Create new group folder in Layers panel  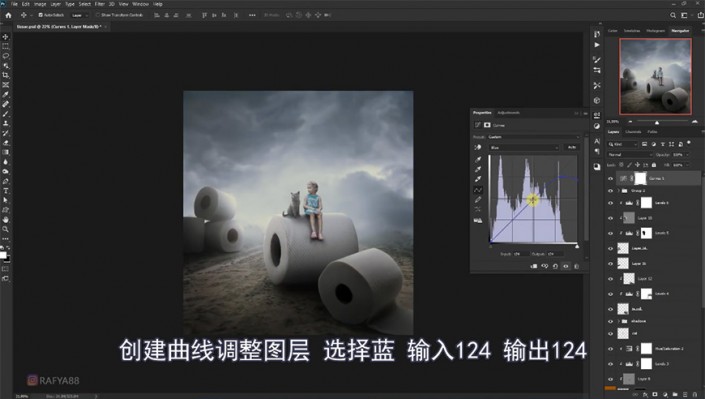click(x=675, y=395)
